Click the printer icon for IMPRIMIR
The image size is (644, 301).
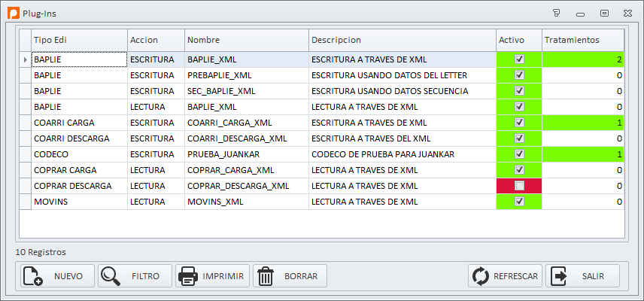click(x=188, y=276)
